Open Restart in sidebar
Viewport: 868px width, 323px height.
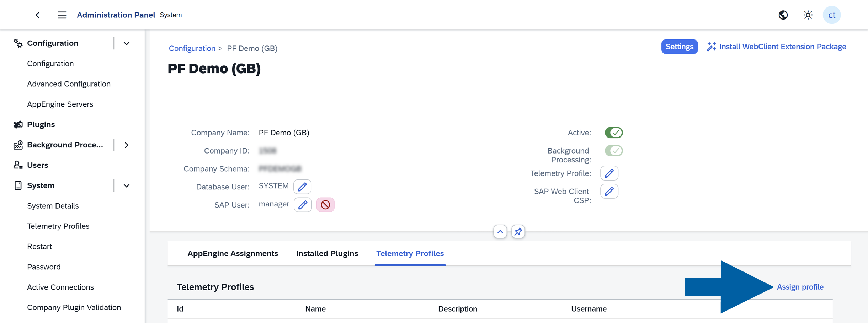click(x=39, y=246)
